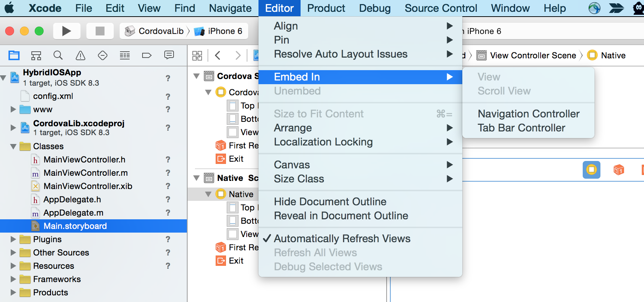Expand the Products folder
The height and width of the screenshot is (302, 644).
[x=13, y=292]
